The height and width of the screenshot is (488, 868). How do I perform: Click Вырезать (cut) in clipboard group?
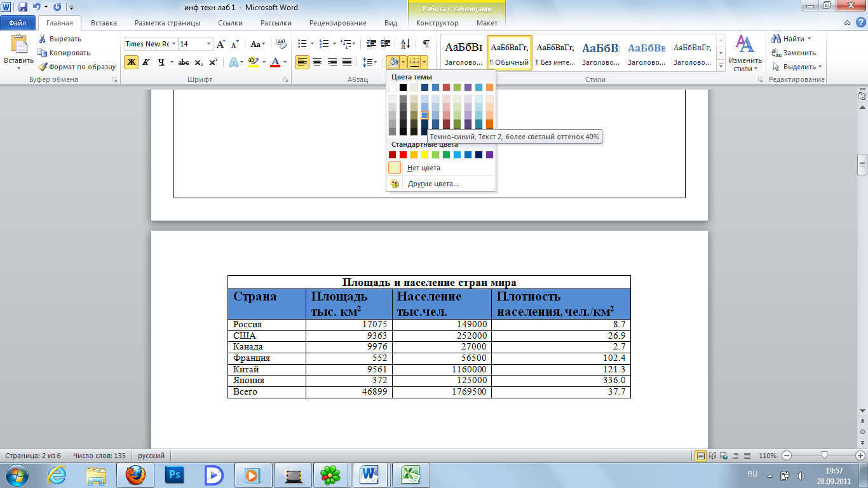click(59, 39)
